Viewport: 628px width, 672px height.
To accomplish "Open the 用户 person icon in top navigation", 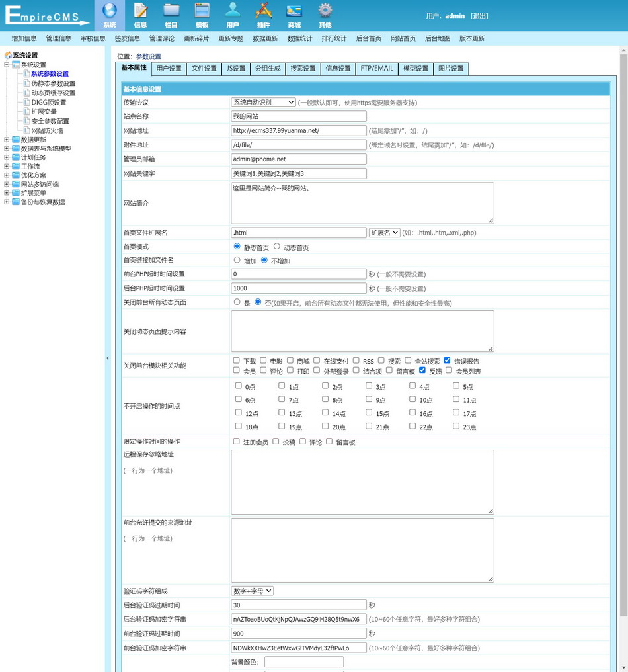I will (233, 11).
